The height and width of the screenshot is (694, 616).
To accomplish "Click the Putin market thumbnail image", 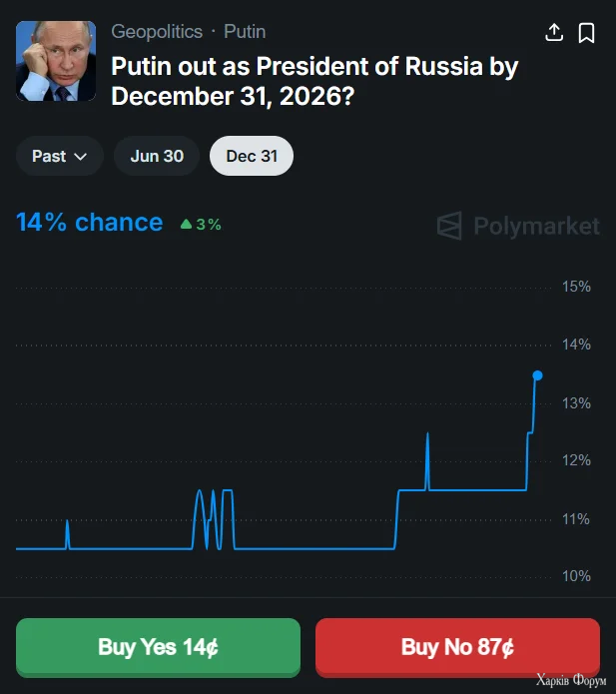I will tap(56, 61).
